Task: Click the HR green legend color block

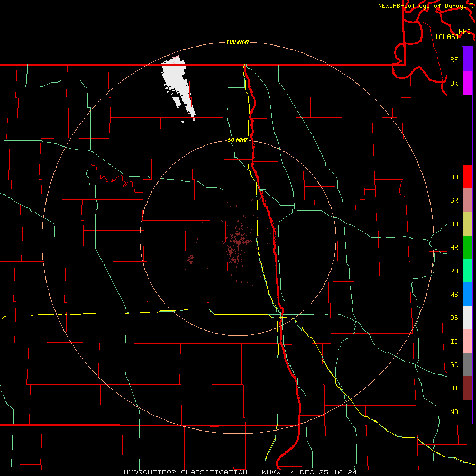Action: pos(467,247)
